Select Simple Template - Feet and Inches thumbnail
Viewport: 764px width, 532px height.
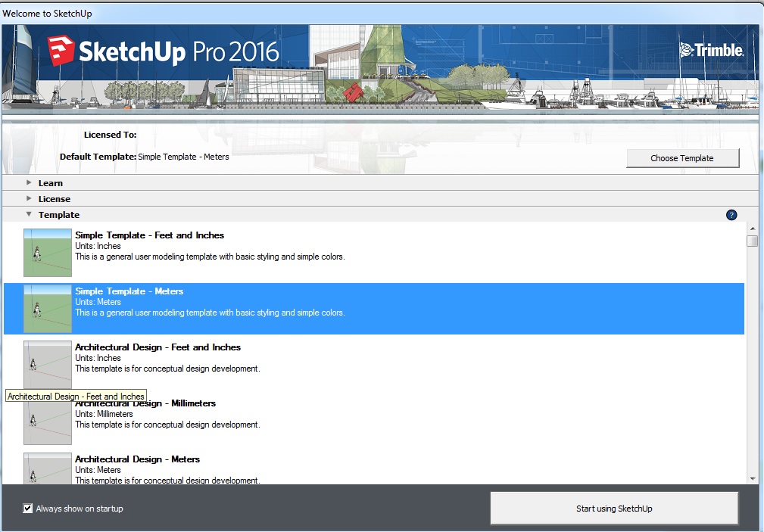click(48, 252)
